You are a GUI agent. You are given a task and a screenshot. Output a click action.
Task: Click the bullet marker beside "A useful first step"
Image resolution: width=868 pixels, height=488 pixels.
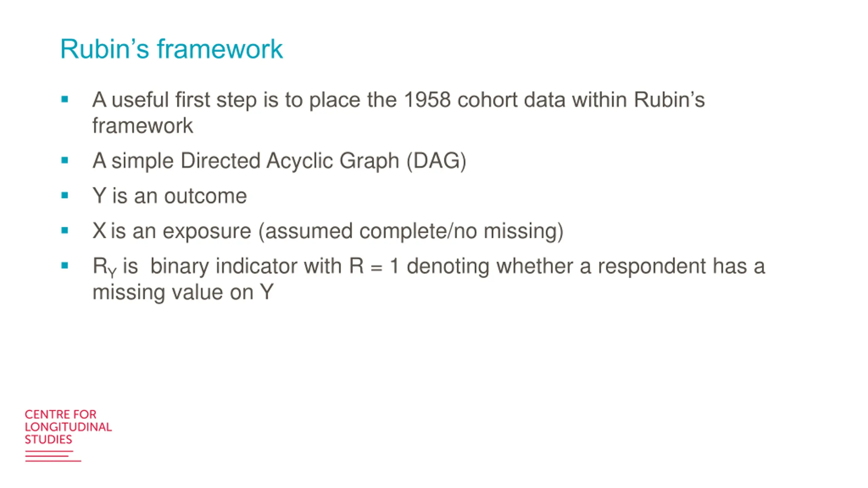point(65,100)
